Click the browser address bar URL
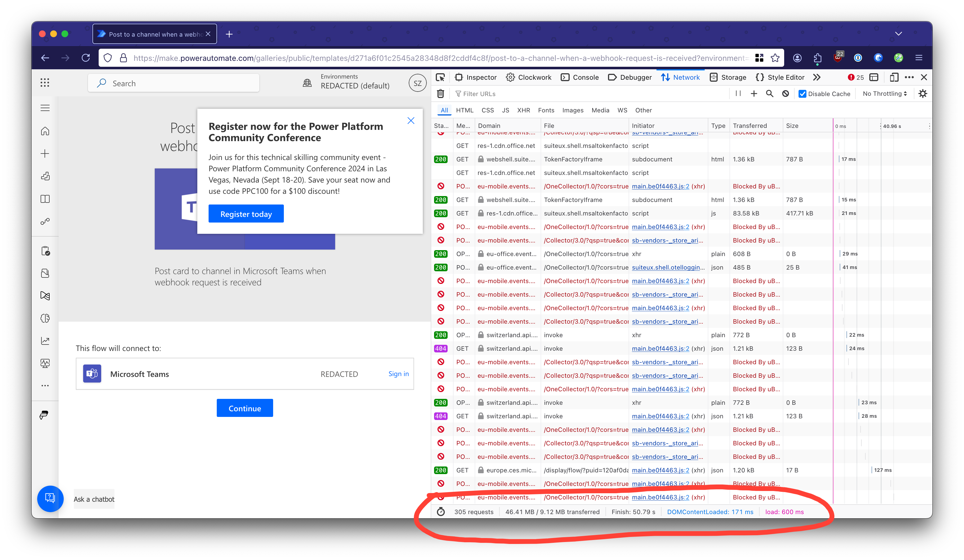 [441, 58]
